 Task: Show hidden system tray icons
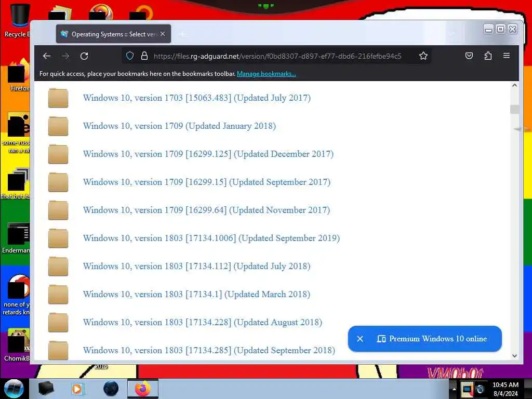pyautogui.click(x=454, y=389)
